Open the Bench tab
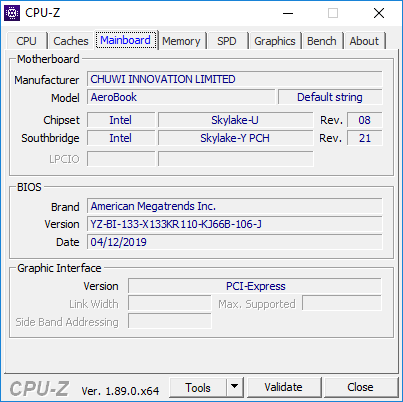The height and width of the screenshot is (402, 403). [x=322, y=41]
